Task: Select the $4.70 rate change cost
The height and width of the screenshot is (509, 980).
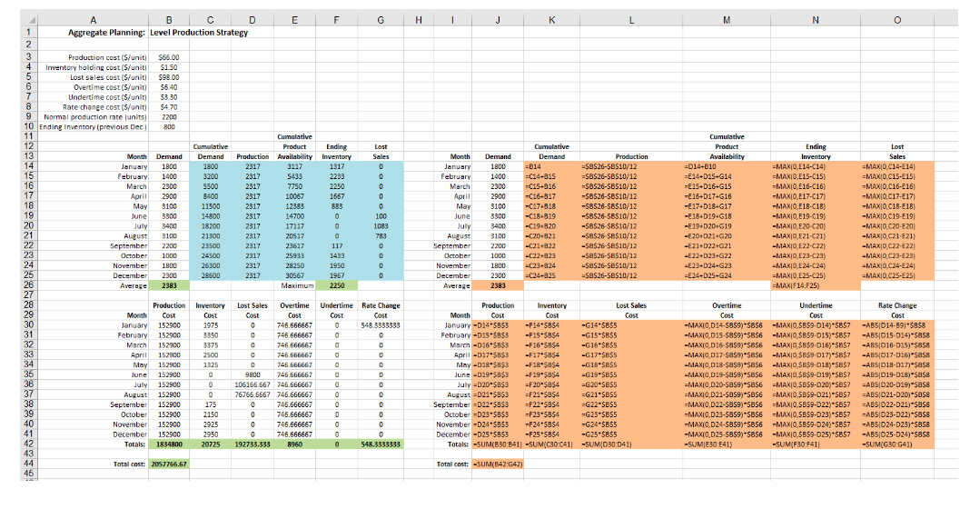Action: point(169,107)
